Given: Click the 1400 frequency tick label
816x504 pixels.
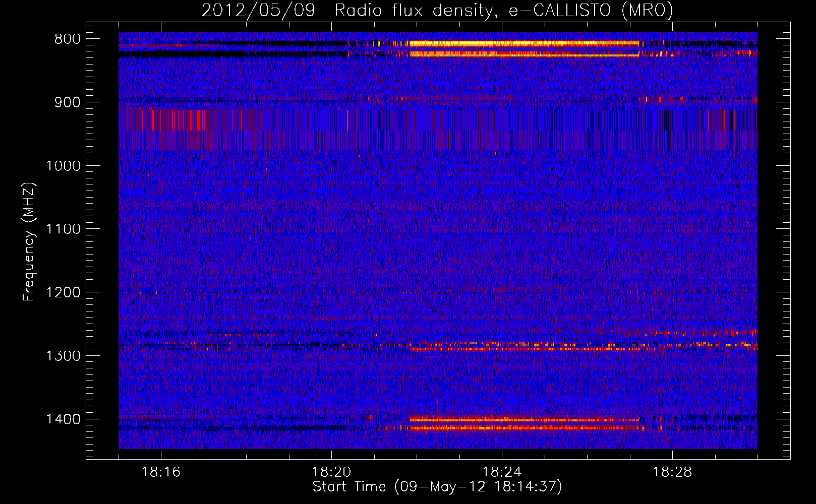Looking at the screenshot, I should click(x=63, y=419).
